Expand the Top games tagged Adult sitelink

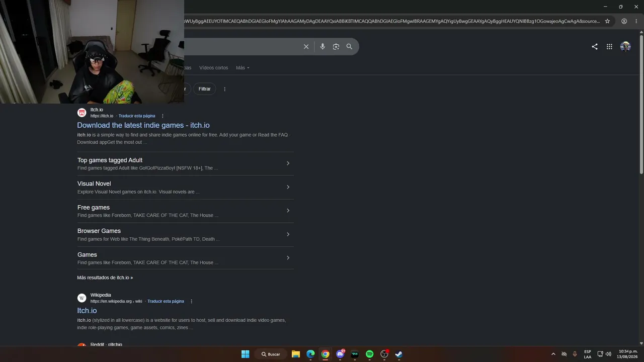[288, 163]
